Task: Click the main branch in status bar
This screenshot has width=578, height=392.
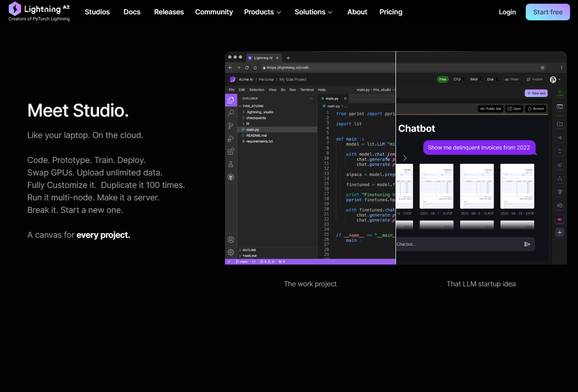Action: coord(242,262)
